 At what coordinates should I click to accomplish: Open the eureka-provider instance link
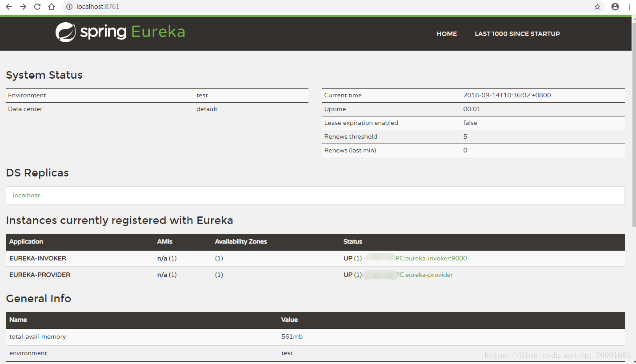pyautogui.click(x=424, y=275)
